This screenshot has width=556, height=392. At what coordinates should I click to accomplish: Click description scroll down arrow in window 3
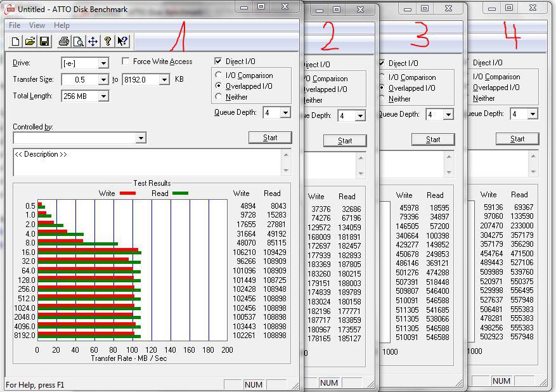tap(449, 172)
